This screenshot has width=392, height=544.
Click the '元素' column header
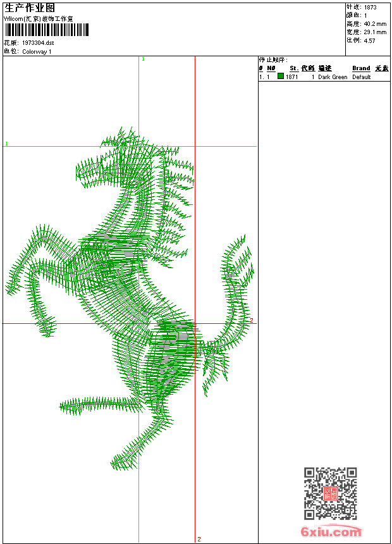tap(382, 68)
